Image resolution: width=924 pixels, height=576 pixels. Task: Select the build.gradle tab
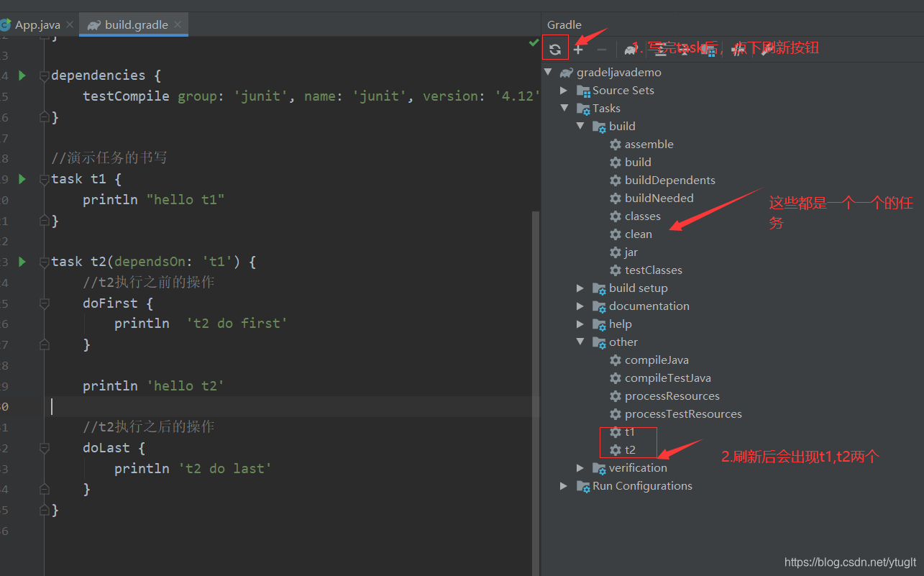pyautogui.click(x=134, y=24)
